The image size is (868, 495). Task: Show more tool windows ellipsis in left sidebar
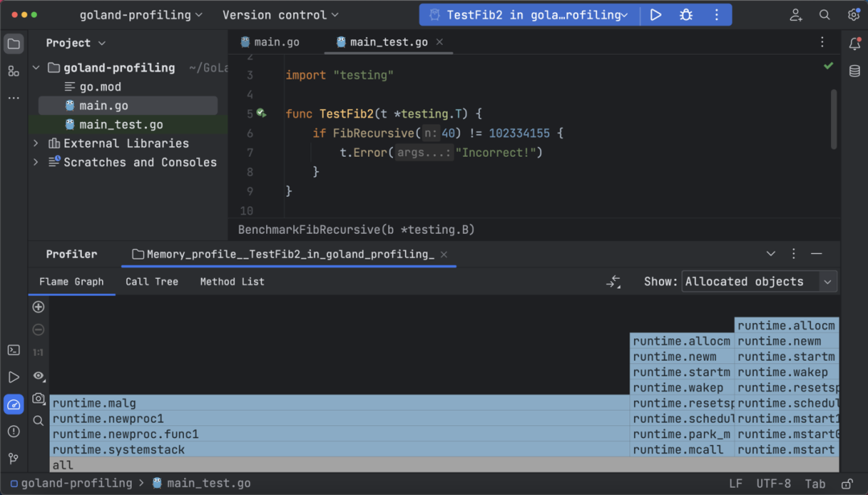(x=14, y=98)
